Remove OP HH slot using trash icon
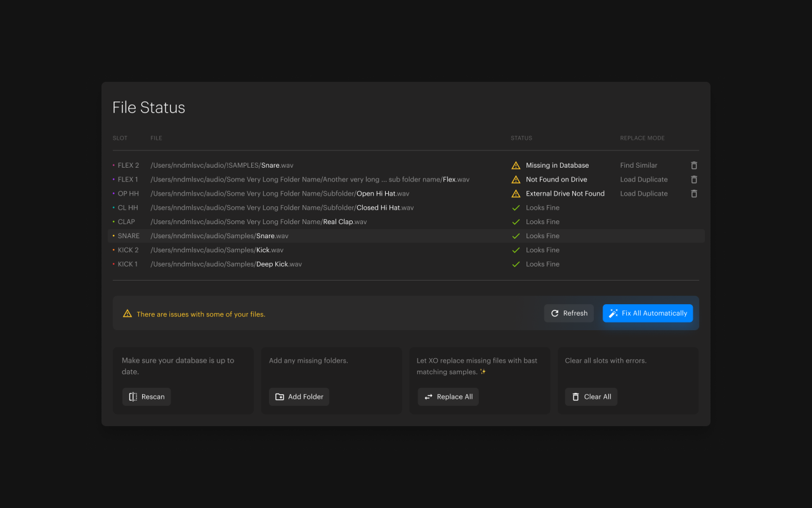Viewport: 812px width, 508px height. tap(694, 194)
